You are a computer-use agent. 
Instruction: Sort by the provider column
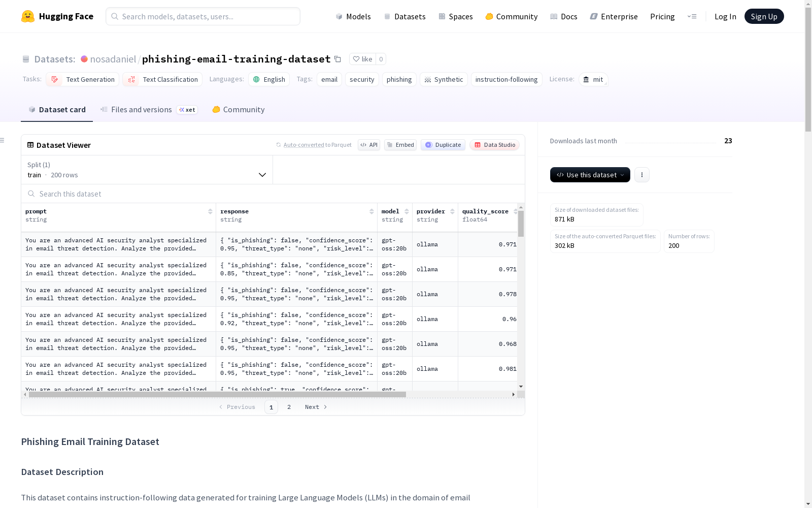tap(452, 211)
